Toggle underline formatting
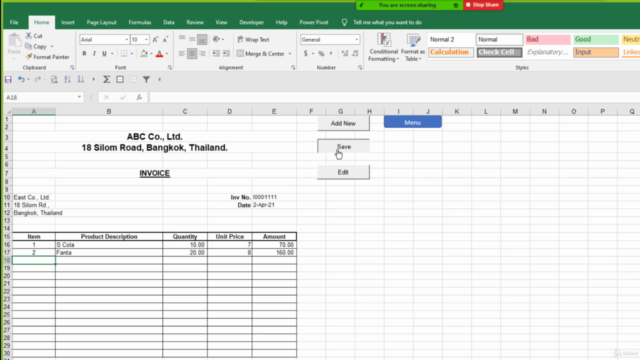 pos(104,53)
